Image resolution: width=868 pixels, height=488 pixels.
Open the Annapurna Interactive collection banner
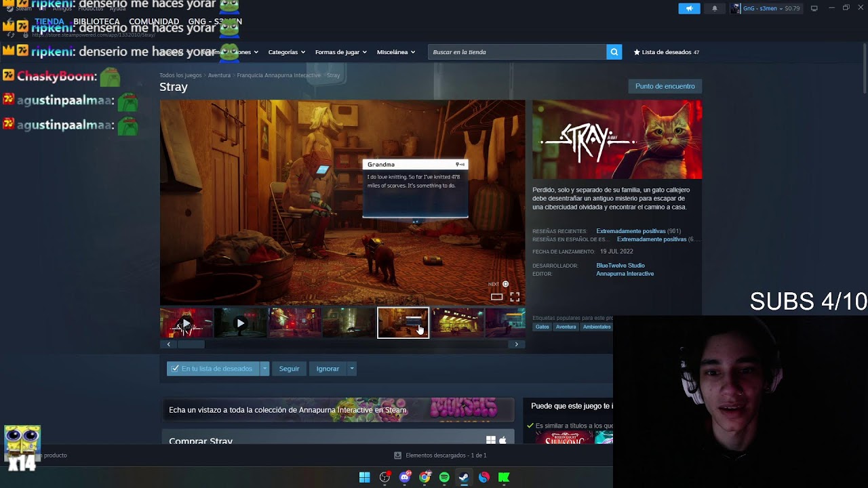[x=338, y=410]
